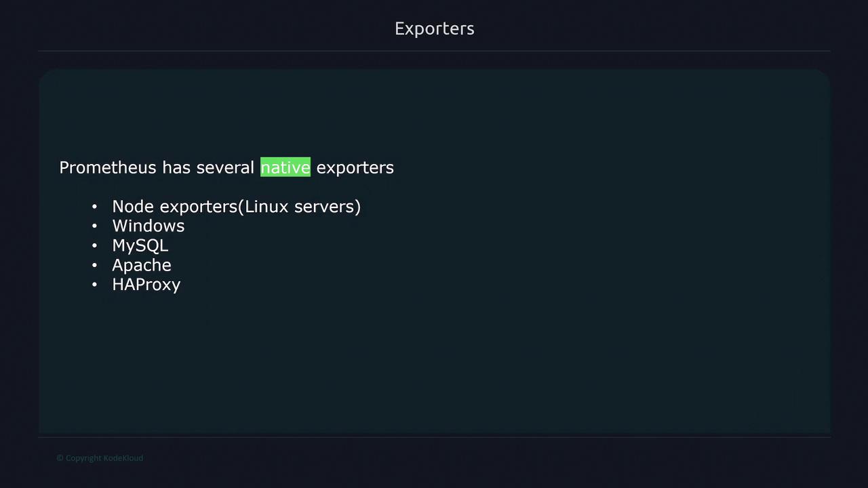Select the Windows list item
The image size is (868, 488).
148,226
